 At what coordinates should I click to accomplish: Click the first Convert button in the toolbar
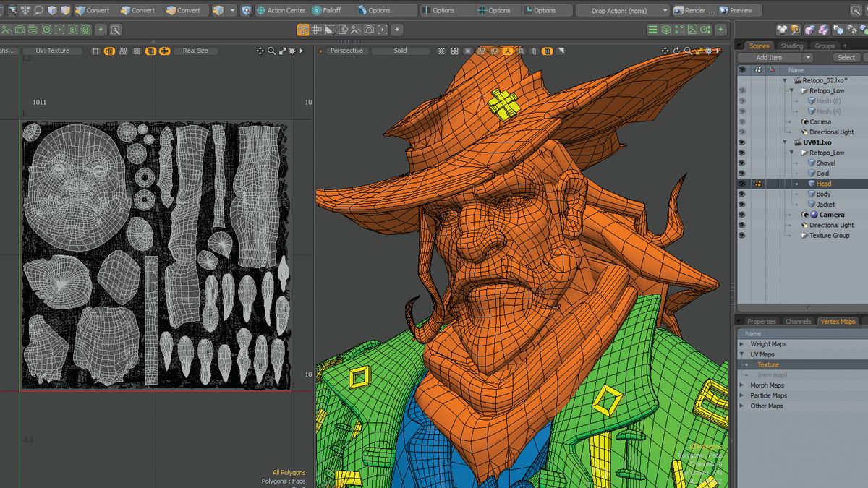(x=94, y=10)
